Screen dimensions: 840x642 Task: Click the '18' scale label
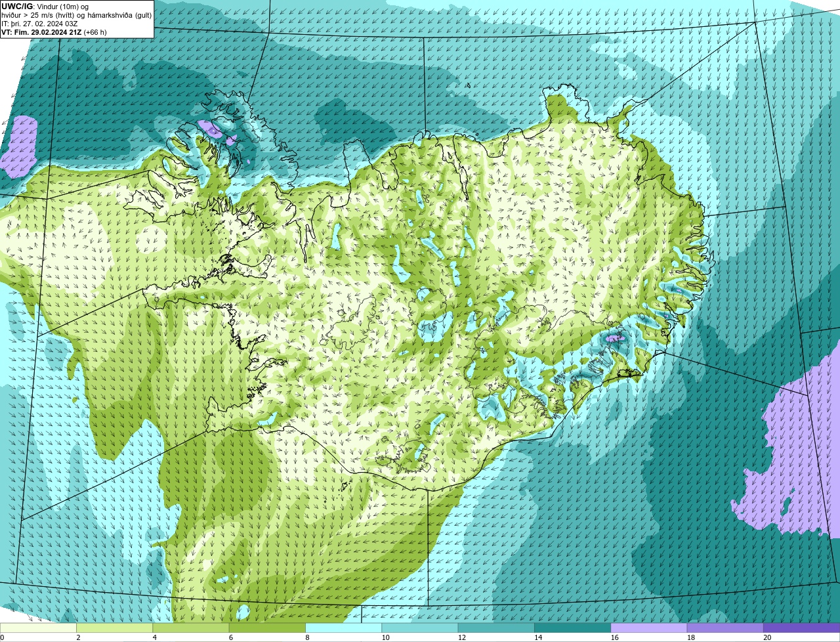[691, 637]
